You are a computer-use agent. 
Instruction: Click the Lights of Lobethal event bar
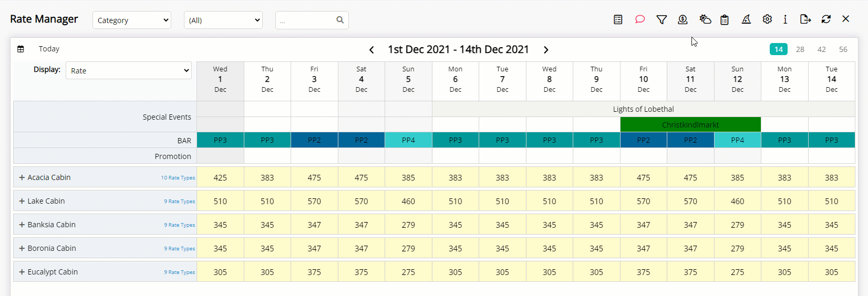pos(643,109)
